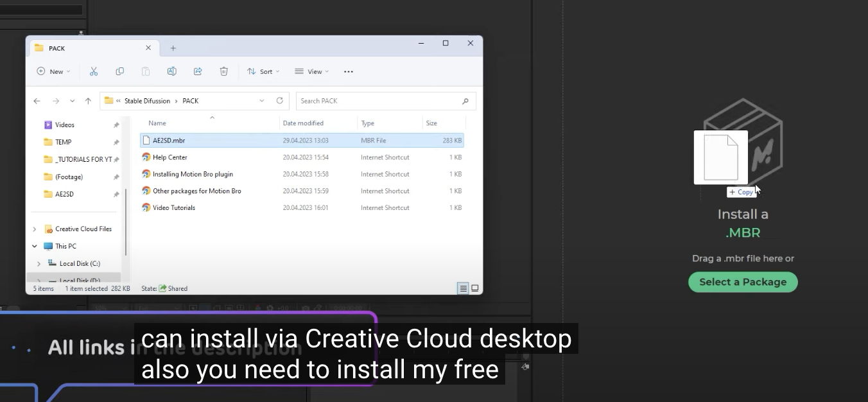Image resolution: width=868 pixels, height=402 pixels.
Task: Switch to details view in status bar
Action: 463,288
